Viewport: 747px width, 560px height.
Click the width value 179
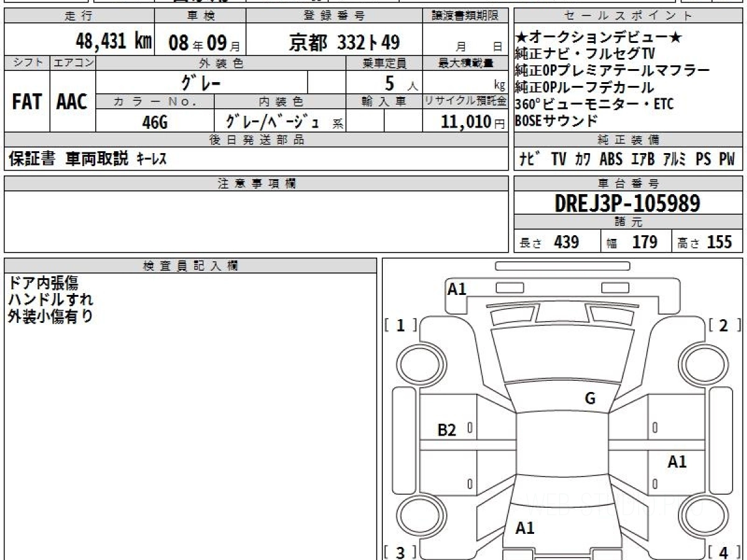[644, 242]
